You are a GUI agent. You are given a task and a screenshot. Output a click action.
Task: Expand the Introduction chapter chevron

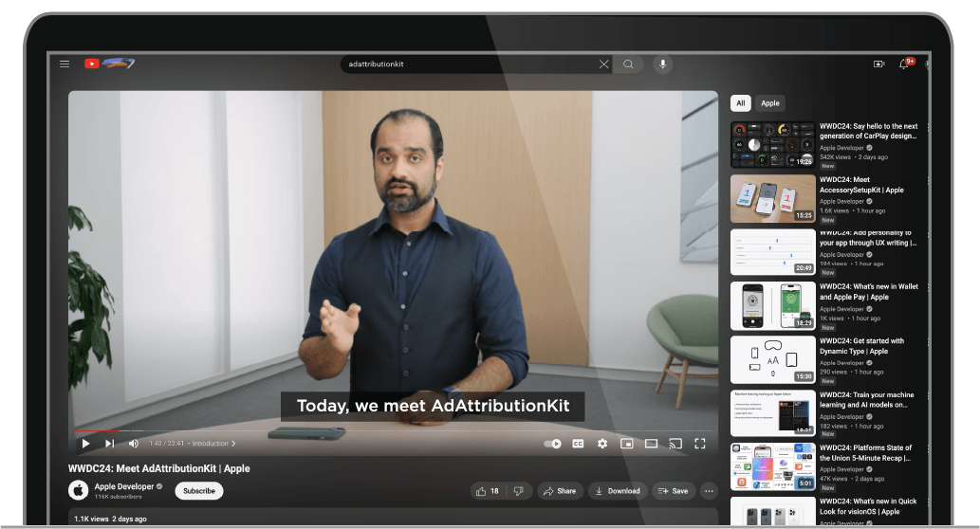click(233, 444)
